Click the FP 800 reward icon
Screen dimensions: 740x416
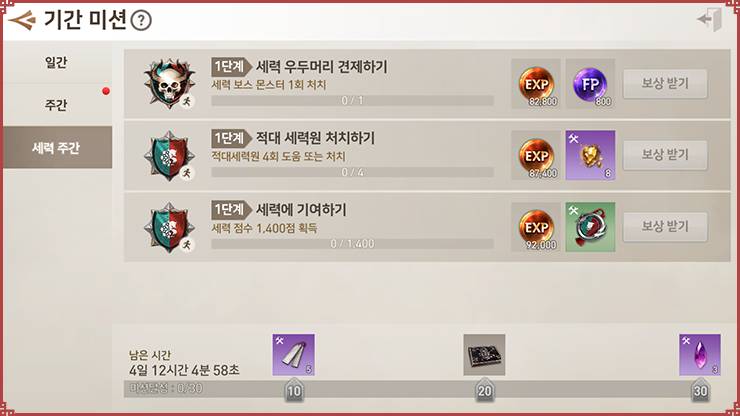pos(590,84)
